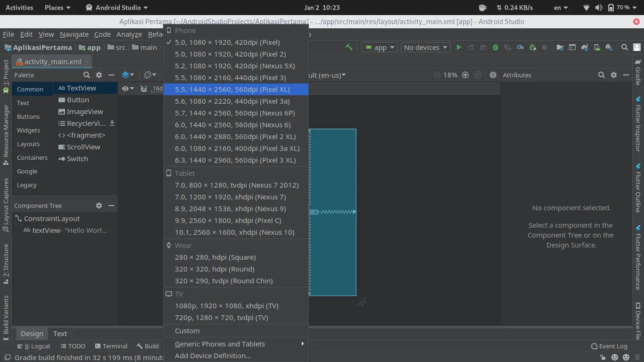Open the locale dropdown ending in (en-us)
644x362 pixels.
327,75
